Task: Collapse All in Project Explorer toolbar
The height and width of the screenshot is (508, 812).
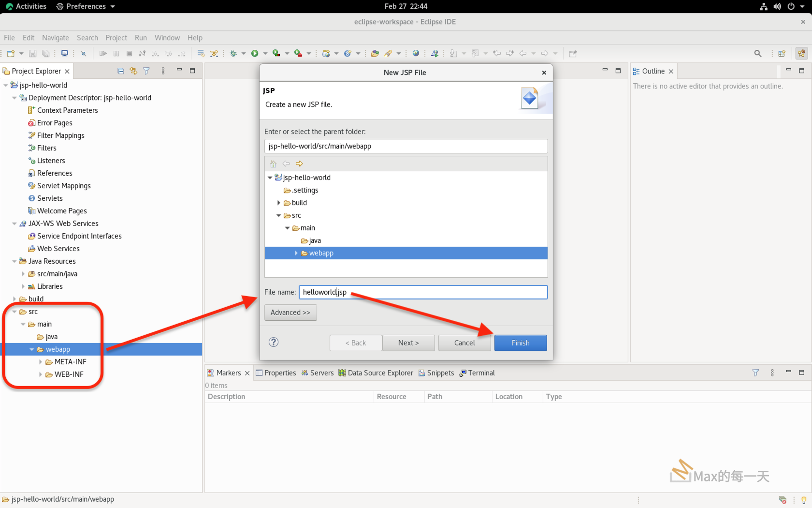Action: pos(120,71)
